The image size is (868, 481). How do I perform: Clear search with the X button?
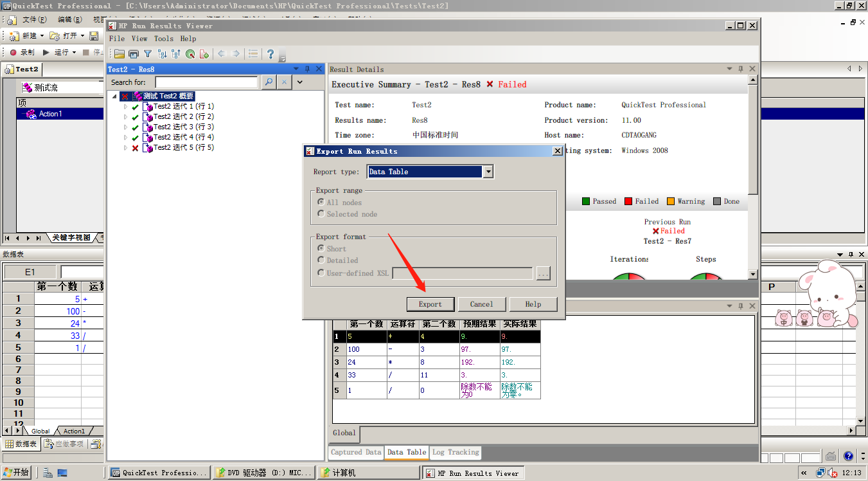(284, 82)
